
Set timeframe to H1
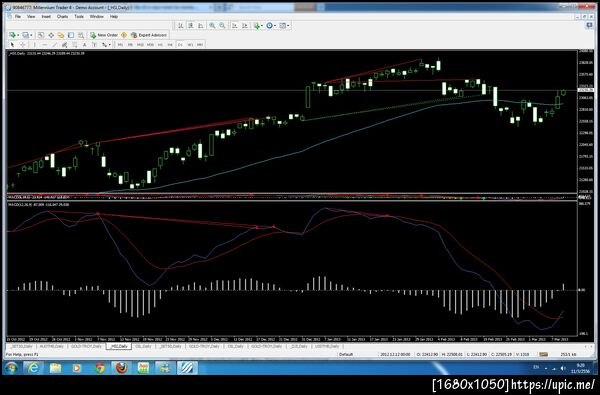tap(160, 44)
